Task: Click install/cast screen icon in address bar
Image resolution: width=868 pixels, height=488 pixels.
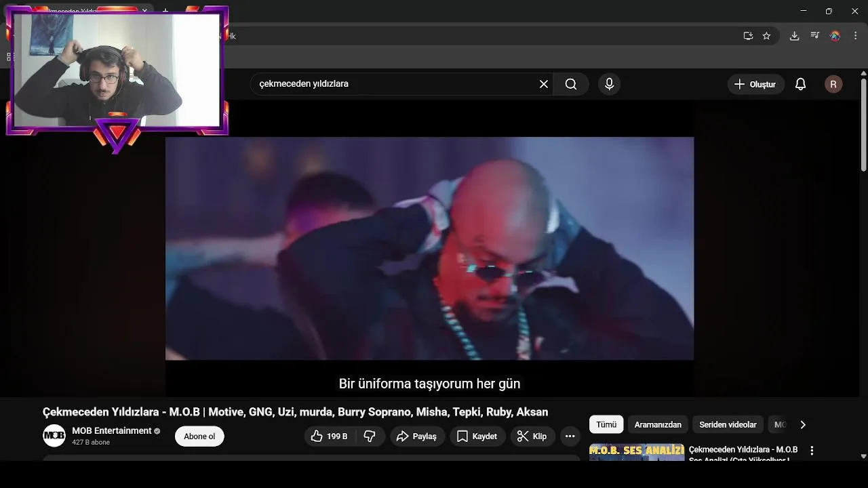Action: [x=748, y=36]
